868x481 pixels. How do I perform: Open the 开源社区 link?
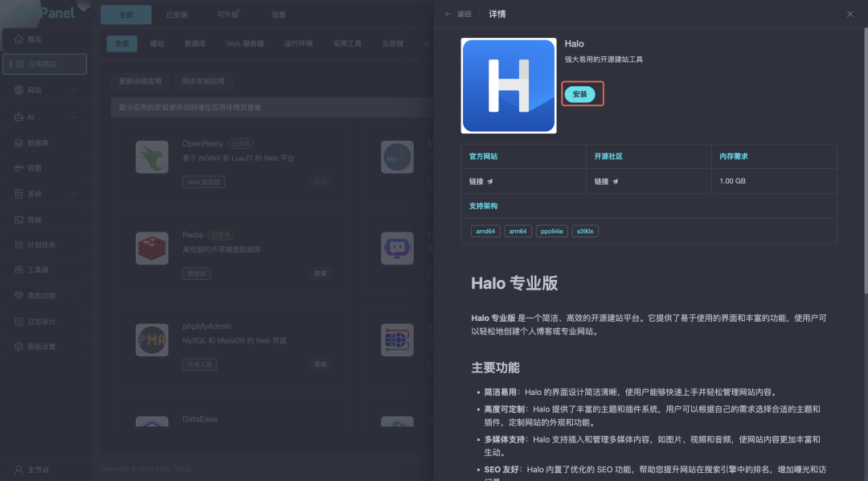click(x=606, y=181)
